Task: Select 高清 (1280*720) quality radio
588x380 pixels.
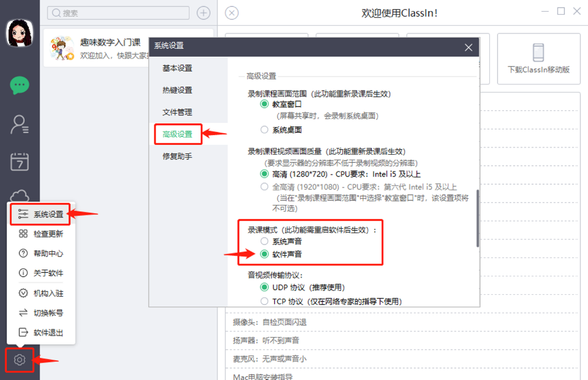Action: pyautogui.click(x=264, y=174)
